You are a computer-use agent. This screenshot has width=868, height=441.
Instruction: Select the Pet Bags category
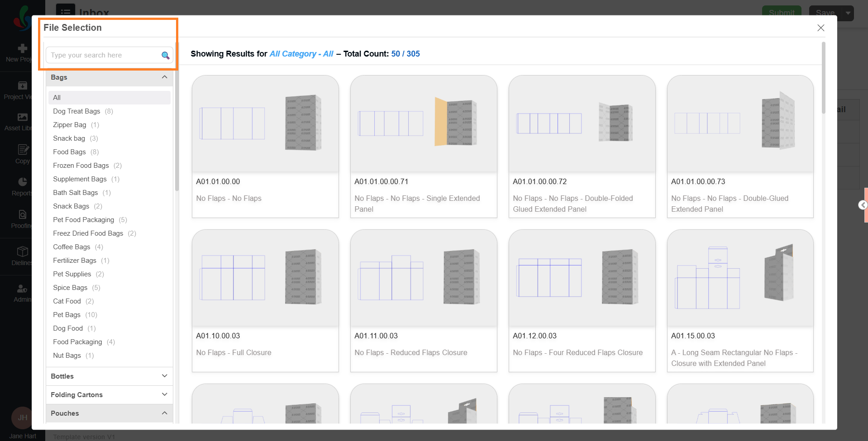[67, 315]
